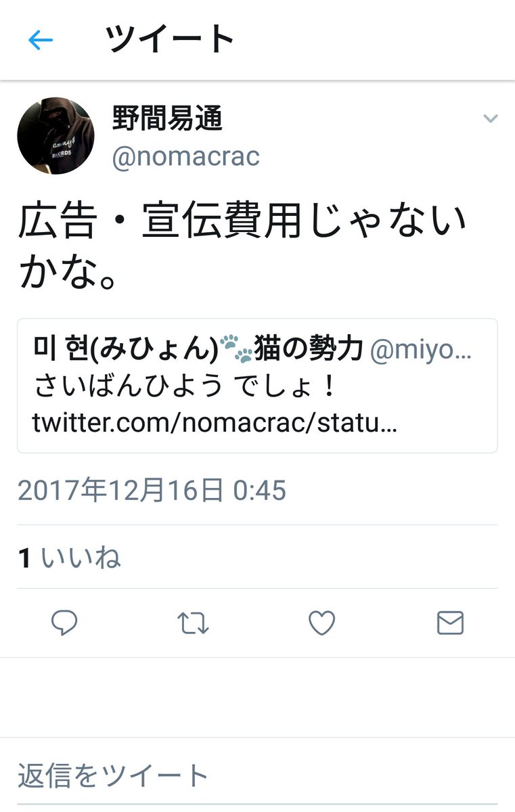View the 1 いいね likes list
This screenshot has width=515, height=812.
(x=69, y=558)
